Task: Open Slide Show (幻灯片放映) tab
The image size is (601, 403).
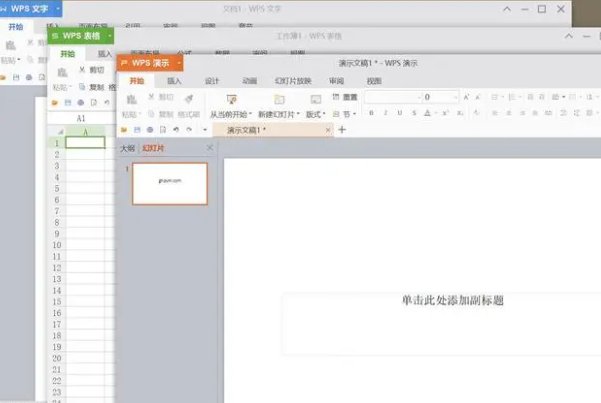Action: [293, 81]
